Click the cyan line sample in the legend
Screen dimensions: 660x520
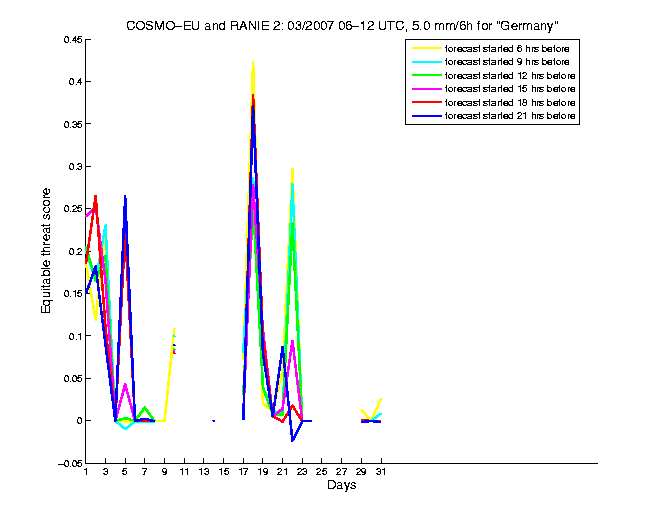click(427, 62)
